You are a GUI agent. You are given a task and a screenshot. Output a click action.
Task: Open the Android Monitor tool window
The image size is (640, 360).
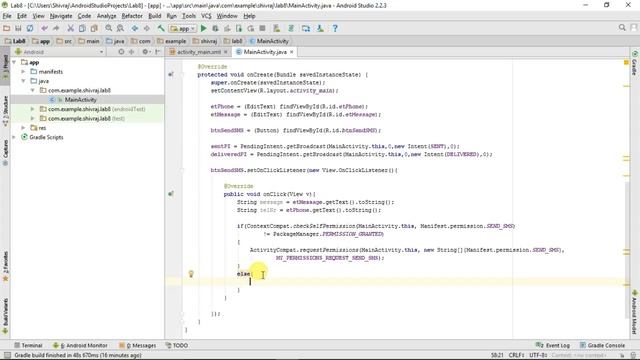(x=80, y=345)
